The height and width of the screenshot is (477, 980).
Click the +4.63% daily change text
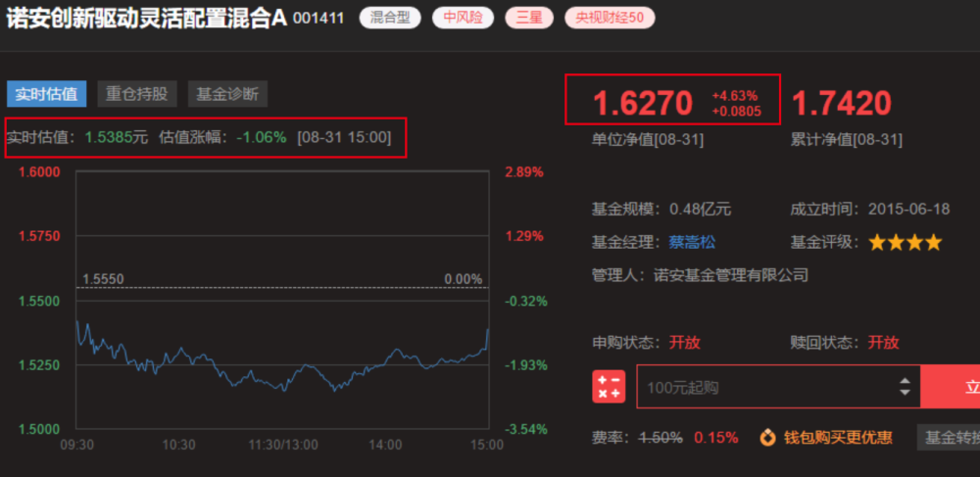pyautogui.click(x=735, y=96)
